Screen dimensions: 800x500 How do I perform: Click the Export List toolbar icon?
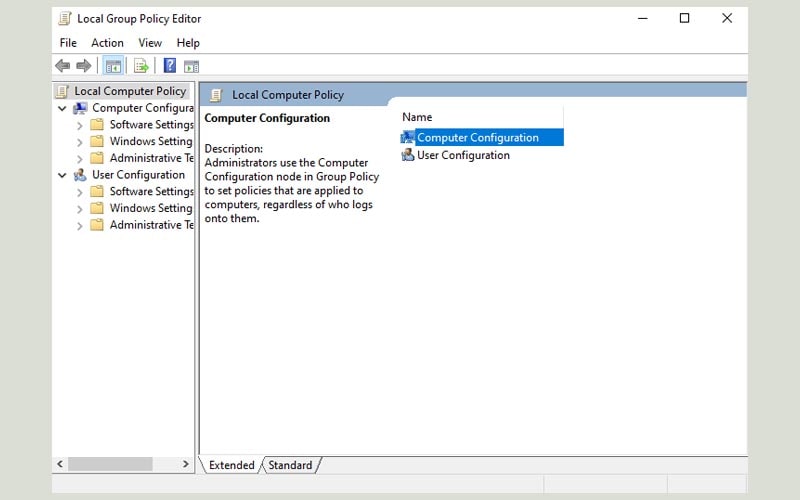141,66
